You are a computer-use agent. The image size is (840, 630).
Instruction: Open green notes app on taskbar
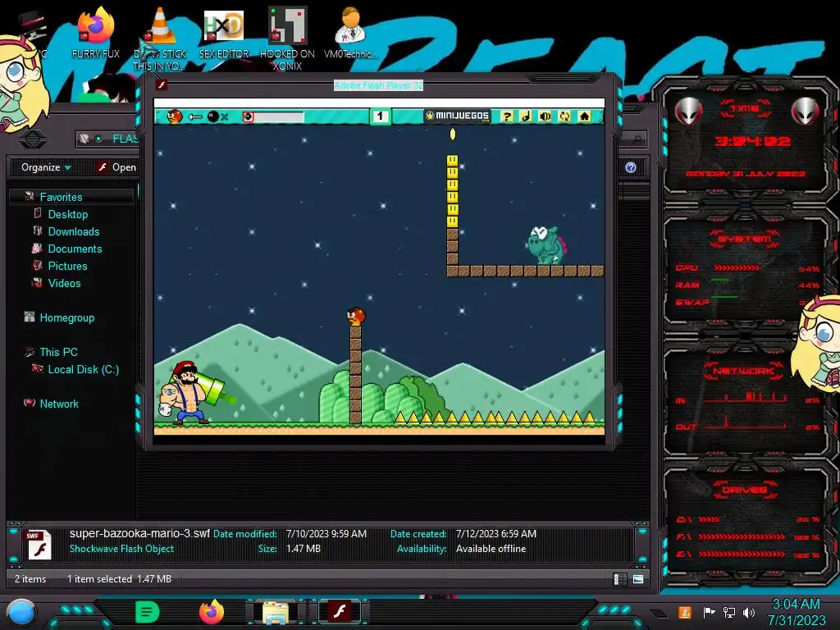click(x=148, y=612)
